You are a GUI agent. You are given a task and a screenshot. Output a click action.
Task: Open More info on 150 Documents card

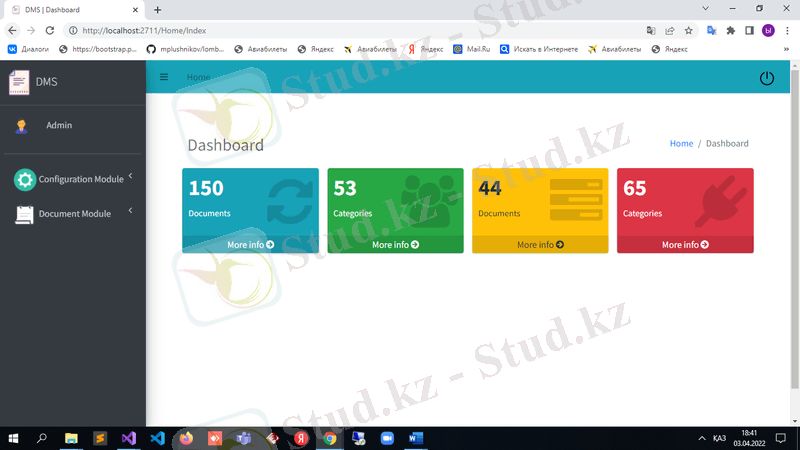(251, 245)
